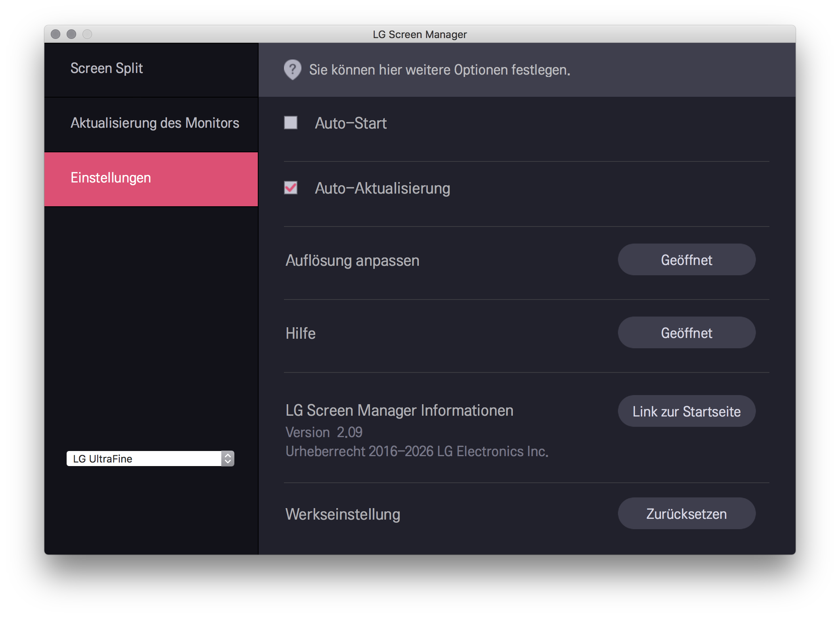Click Zurücksetzen to reset factory settings
Viewport: 840px width, 618px height.
tap(687, 514)
